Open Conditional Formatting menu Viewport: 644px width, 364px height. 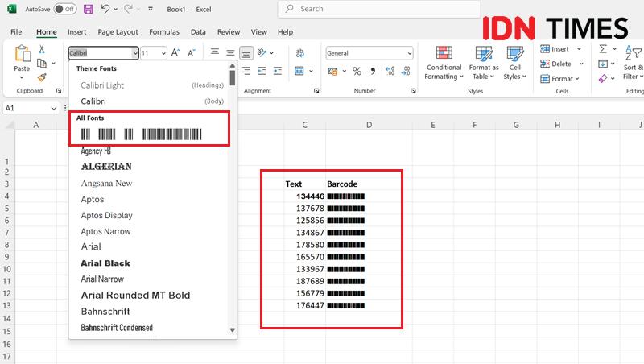pos(444,63)
